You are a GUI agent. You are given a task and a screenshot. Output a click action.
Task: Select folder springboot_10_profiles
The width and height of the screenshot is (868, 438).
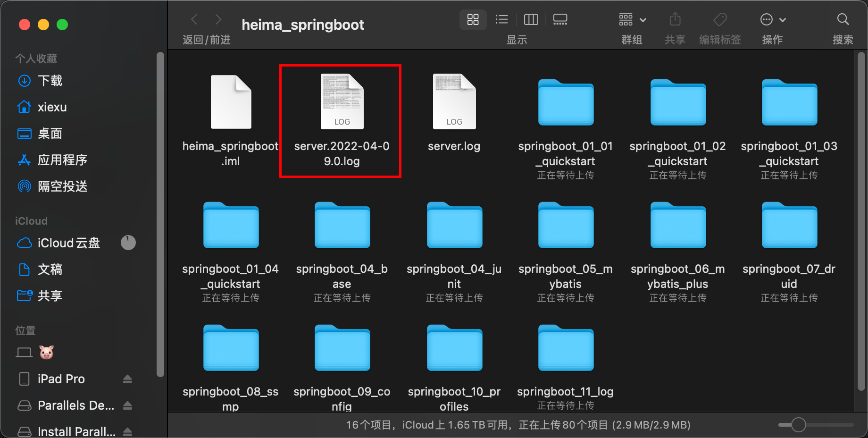coord(454,348)
